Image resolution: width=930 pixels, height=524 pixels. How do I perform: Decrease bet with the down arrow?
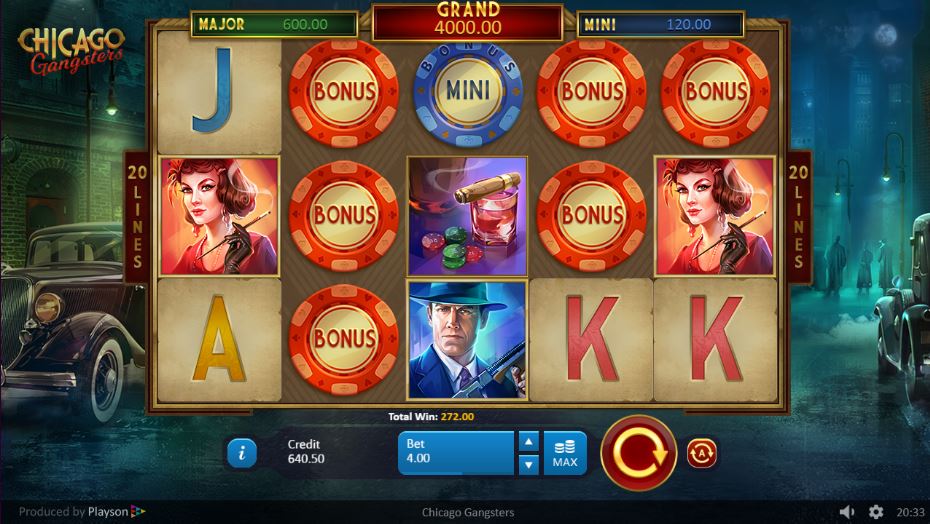click(x=528, y=465)
